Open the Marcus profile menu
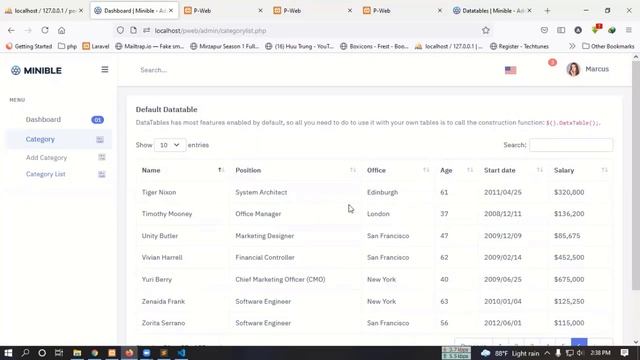This screenshot has width=640, height=360. (588, 69)
